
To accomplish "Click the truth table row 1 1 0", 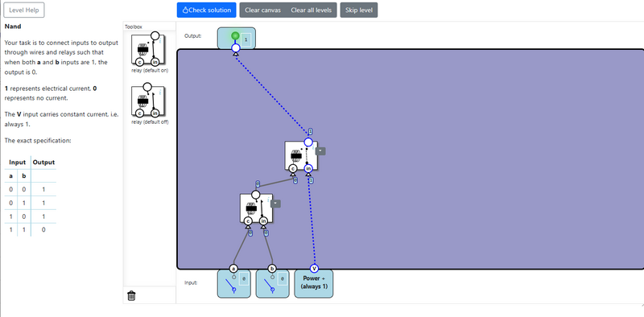I will 31,229.
